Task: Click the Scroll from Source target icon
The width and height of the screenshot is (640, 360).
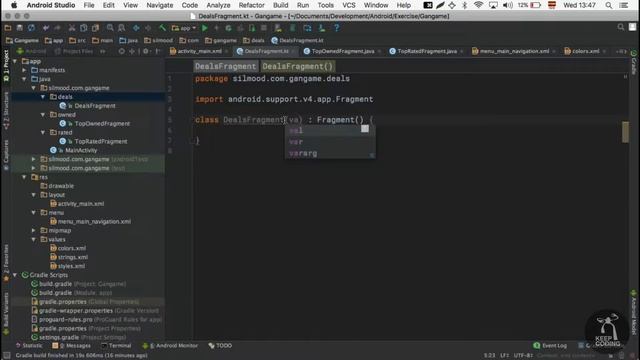Action: pyautogui.click(x=121, y=51)
